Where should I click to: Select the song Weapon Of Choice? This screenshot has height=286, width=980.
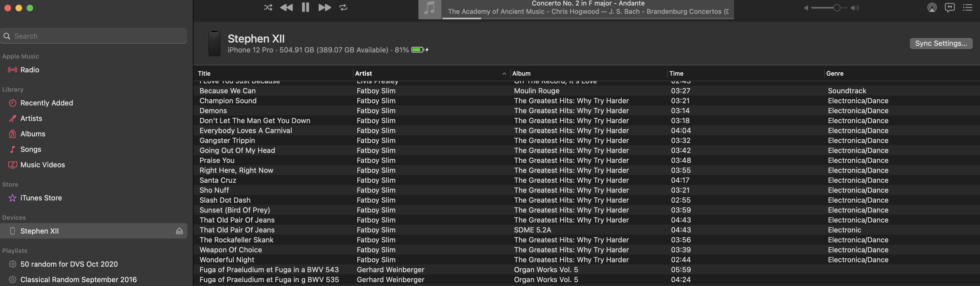tap(230, 250)
